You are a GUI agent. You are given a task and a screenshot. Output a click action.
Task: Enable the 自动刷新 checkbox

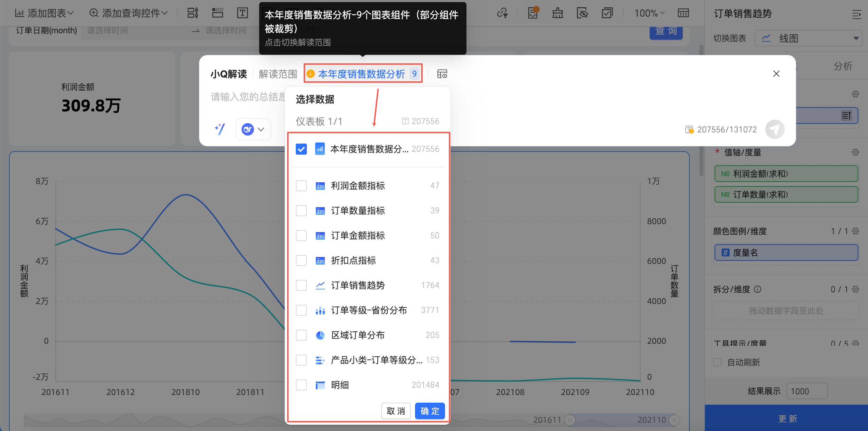pyautogui.click(x=717, y=362)
